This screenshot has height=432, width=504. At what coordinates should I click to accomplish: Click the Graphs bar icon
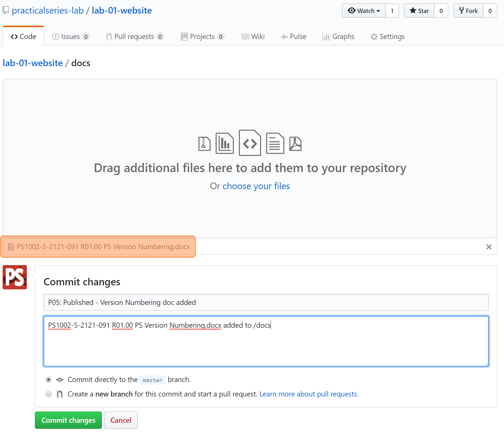(326, 37)
